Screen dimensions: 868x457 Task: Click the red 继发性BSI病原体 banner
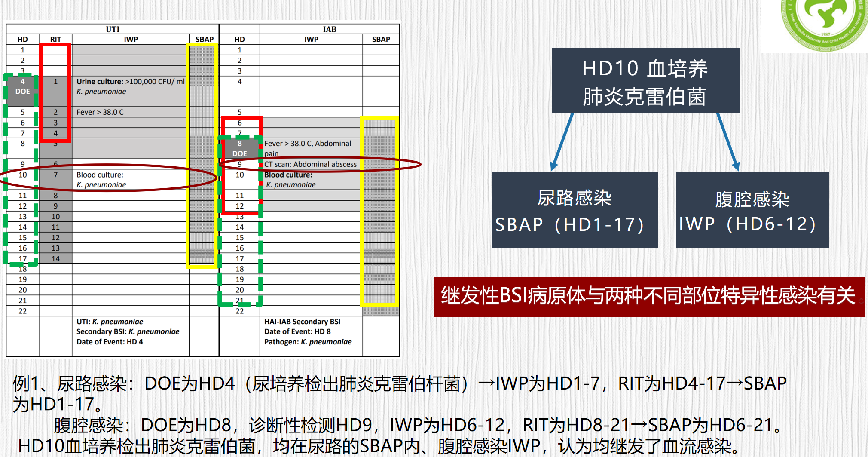[x=648, y=297]
